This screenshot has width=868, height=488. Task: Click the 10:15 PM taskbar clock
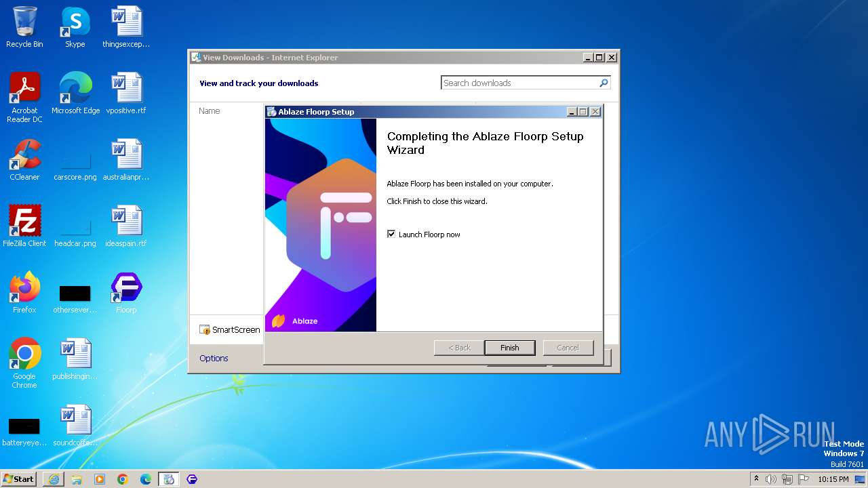coord(833,479)
